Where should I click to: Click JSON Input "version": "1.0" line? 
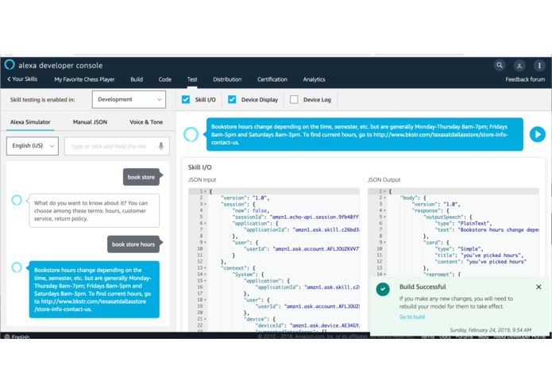(245, 198)
